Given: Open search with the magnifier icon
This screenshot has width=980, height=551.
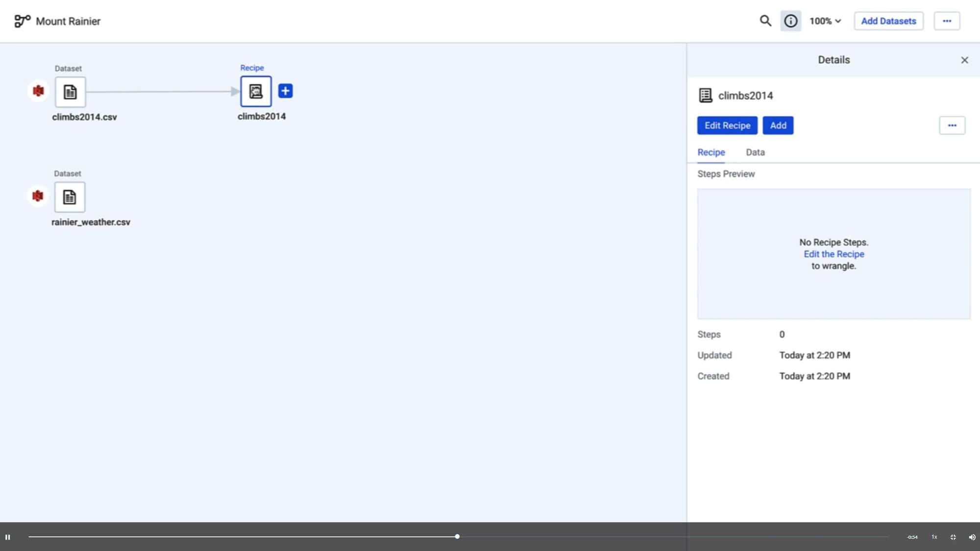Looking at the screenshot, I should point(765,21).
